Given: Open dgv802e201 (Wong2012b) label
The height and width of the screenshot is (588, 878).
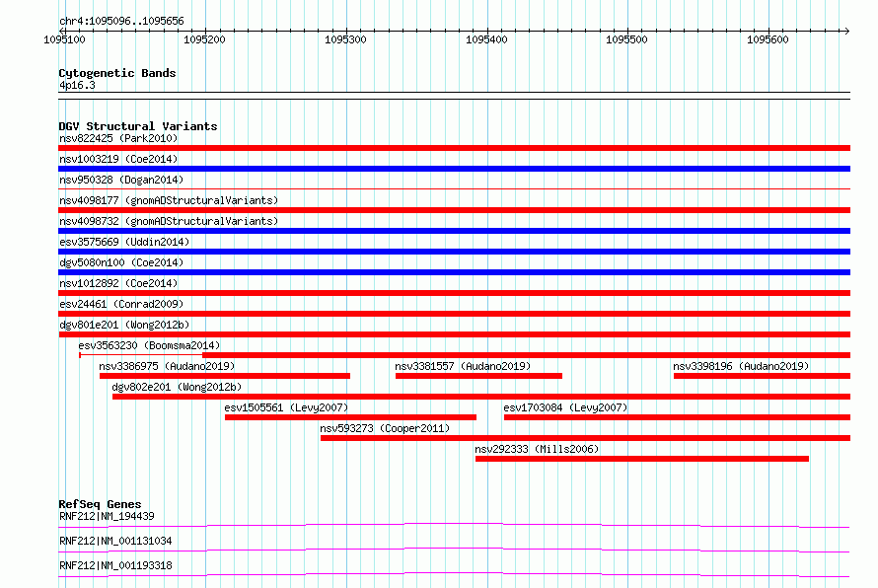Looking at the screenshot, I should (177, 387).
